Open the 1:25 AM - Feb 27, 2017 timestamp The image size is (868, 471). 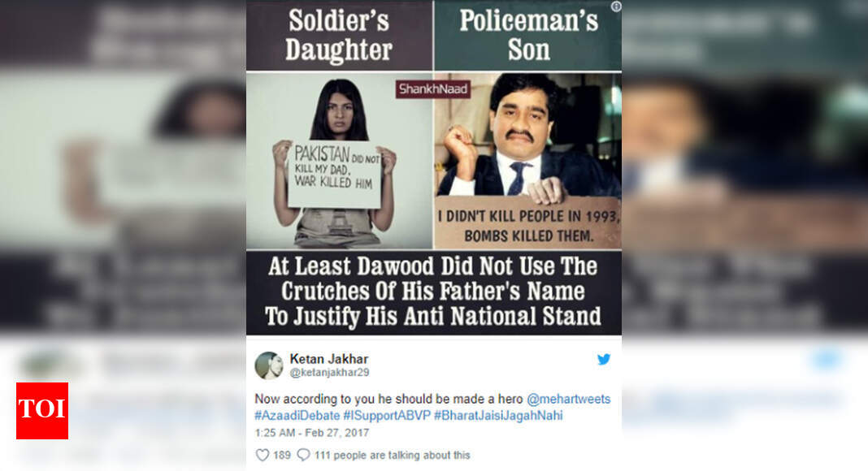(x=311, y=433)
